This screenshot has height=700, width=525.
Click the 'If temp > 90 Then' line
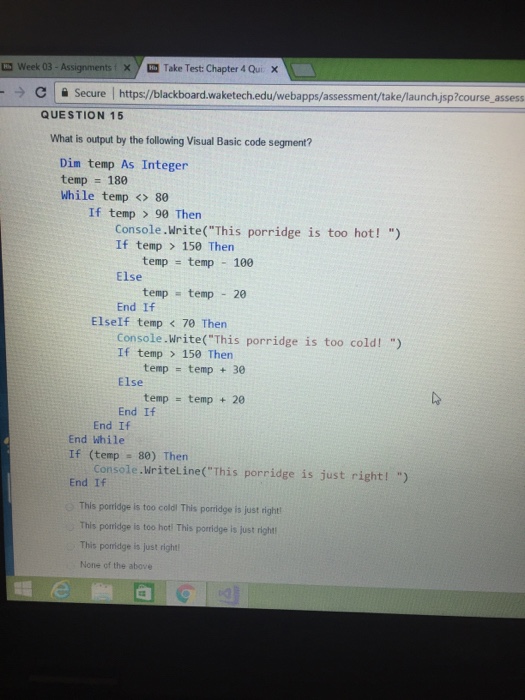145,214
